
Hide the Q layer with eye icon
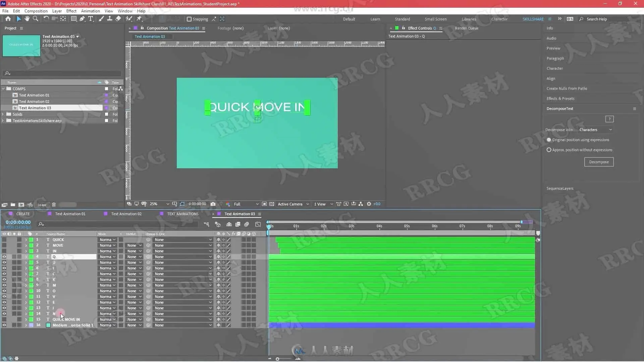[x=4, y=257]
